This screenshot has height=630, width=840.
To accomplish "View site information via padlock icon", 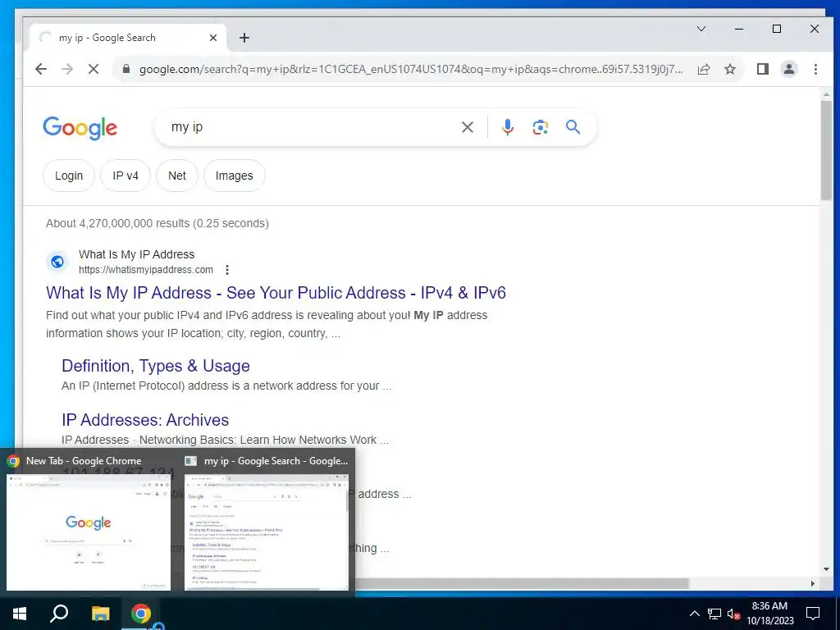I will click(x=126, y=69).
